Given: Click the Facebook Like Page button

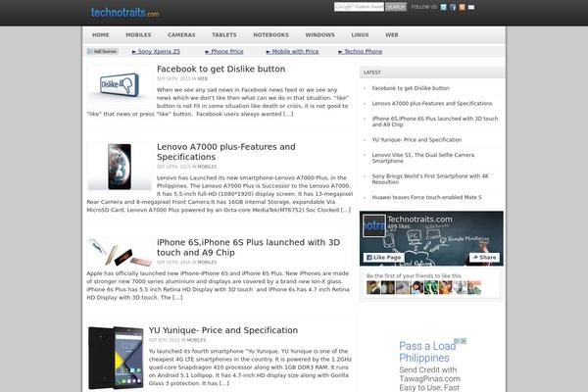Looking at the screenshot, I should [383, 258].
